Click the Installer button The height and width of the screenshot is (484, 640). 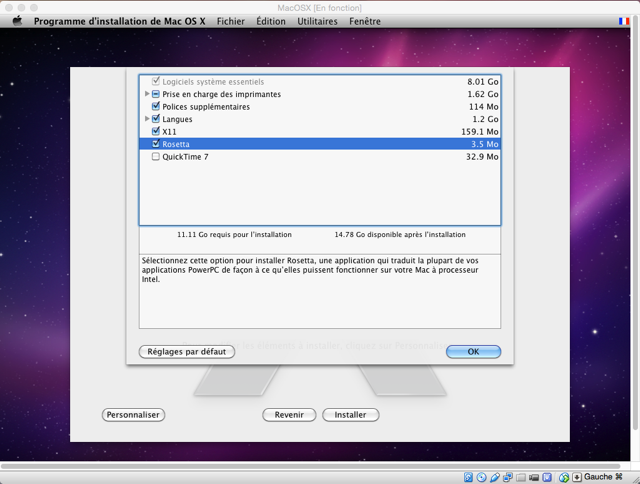pyautogui.click(x=351, y=415)
